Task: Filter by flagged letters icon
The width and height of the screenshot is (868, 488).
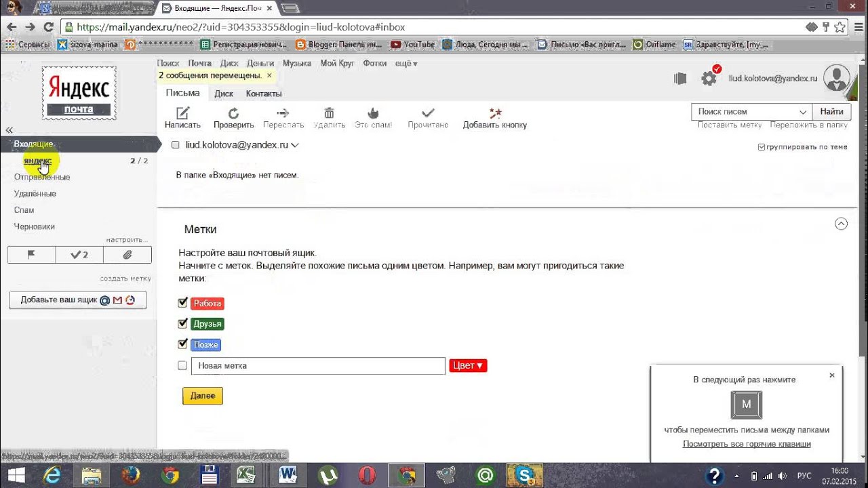Action: tap(31, 255)
